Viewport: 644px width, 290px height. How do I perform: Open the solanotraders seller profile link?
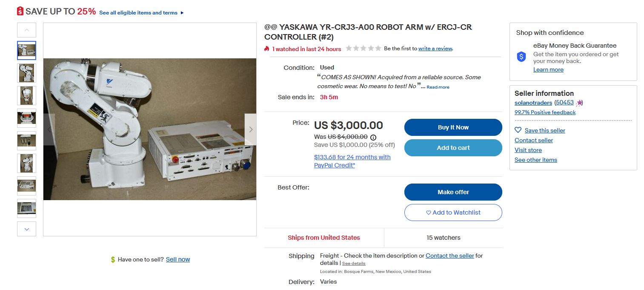tap(533, 103)
